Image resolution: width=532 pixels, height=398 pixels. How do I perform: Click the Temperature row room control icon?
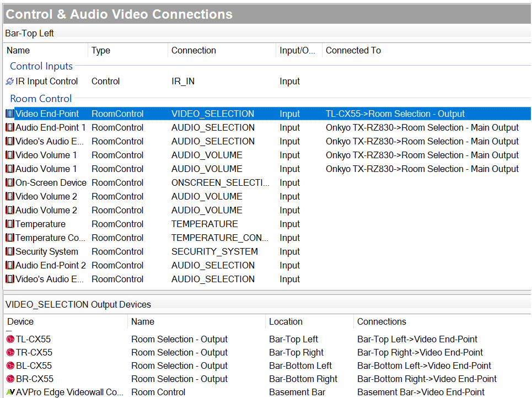pyautogui.click(x=10, y=224)
